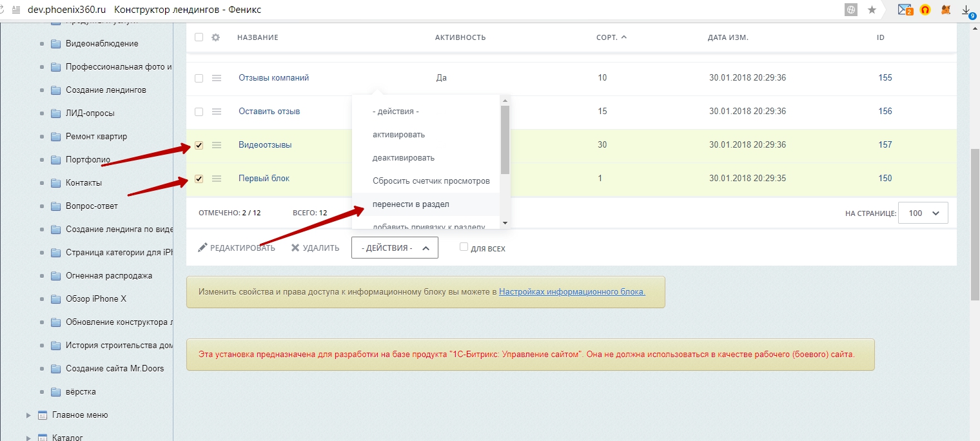The height and width of the screenshot is (441, 980).
Task: Open the На странице 100 dropdown
Action: (924, 213)
